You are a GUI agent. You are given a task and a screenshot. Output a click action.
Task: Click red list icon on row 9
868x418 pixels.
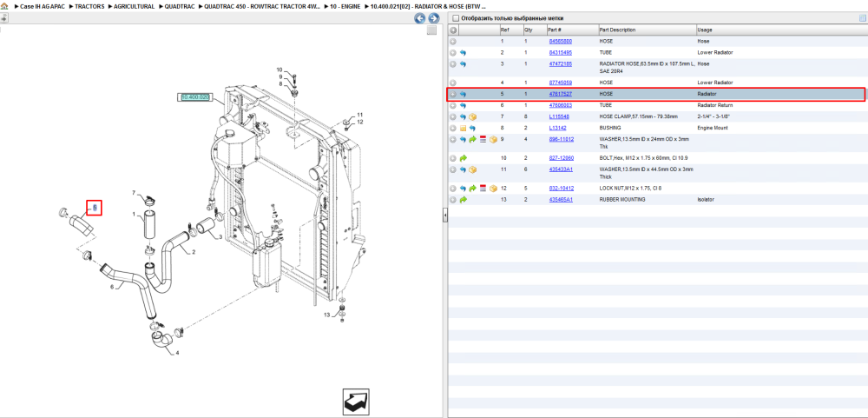[x=483, y=140]
